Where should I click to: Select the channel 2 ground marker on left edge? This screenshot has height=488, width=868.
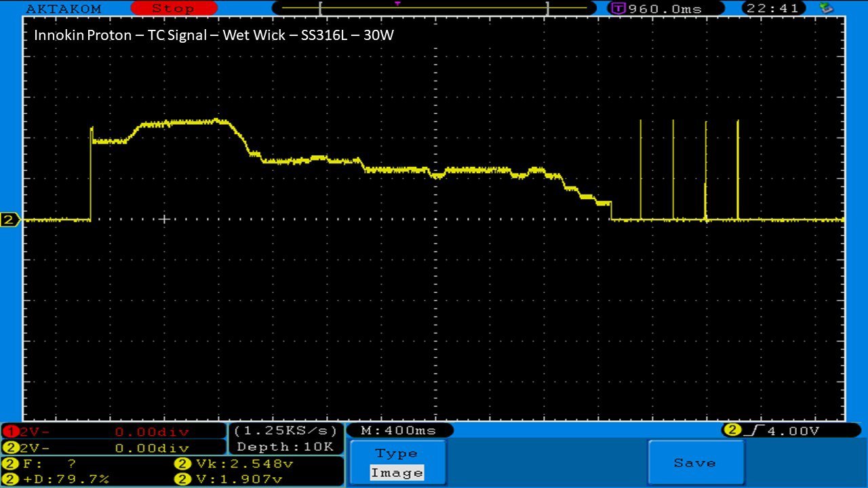(x=10, y=220)
